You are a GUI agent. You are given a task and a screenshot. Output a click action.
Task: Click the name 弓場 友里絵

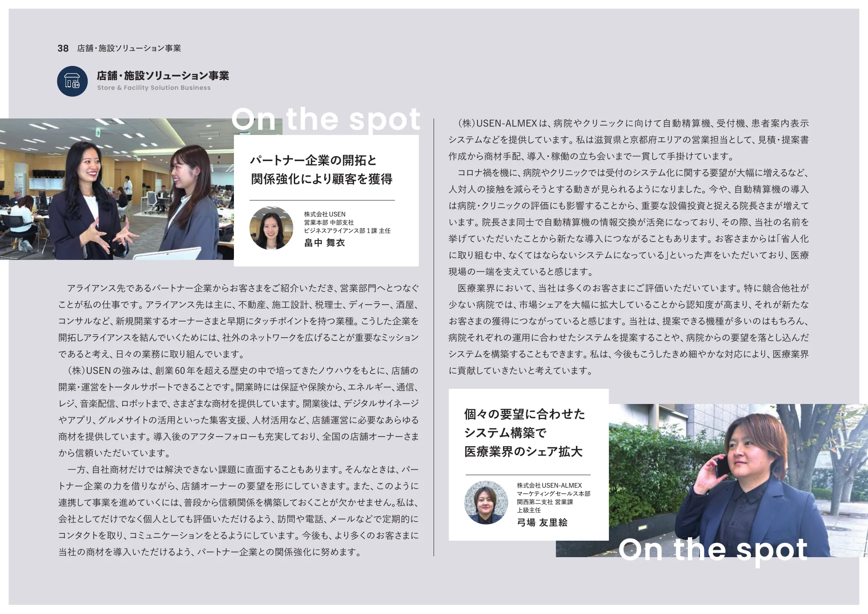click(542, 522)
